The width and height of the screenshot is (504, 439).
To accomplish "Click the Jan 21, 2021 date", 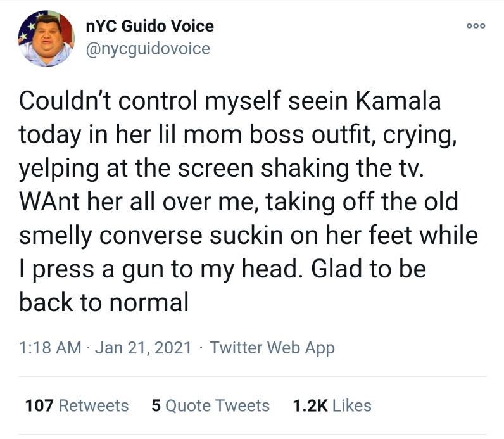I will tap(142, 348).
